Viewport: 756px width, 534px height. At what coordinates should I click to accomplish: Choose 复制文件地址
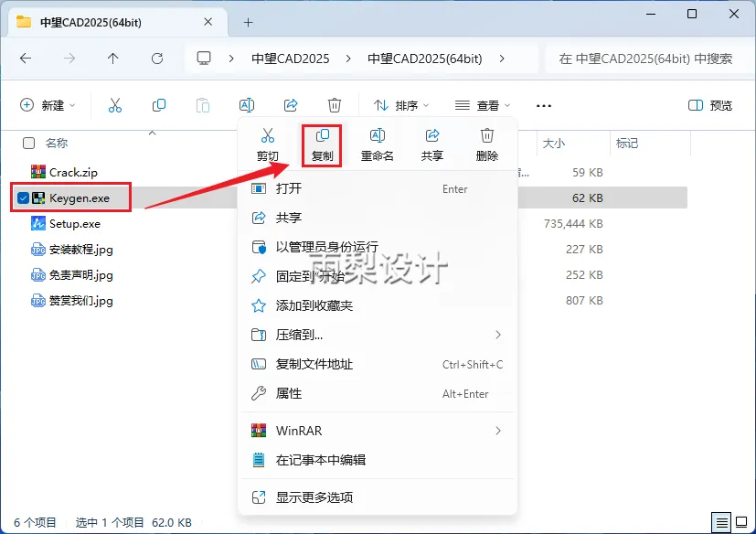pos(378,364)
